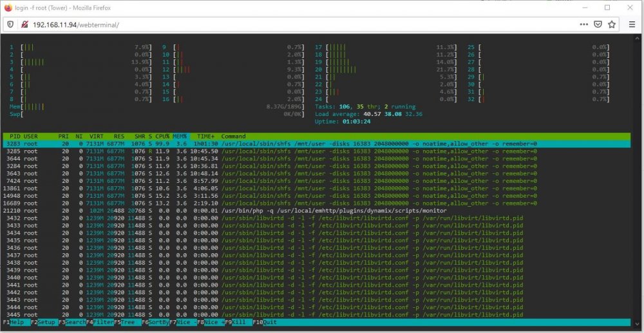The image size is (644, 333).
Task: Click the 8.37G/189G memory value
Action: pos(285,107)
